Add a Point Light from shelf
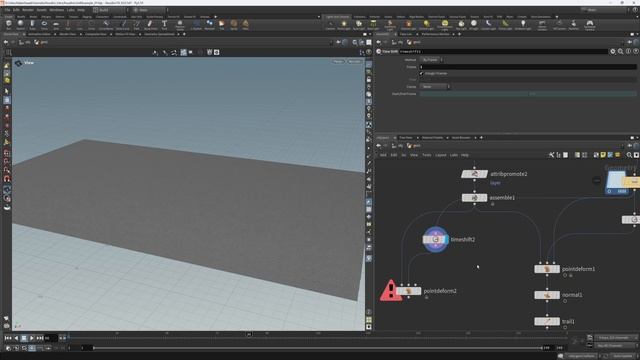The height and width of the screenshot is (360, 640). coord(344,25)
